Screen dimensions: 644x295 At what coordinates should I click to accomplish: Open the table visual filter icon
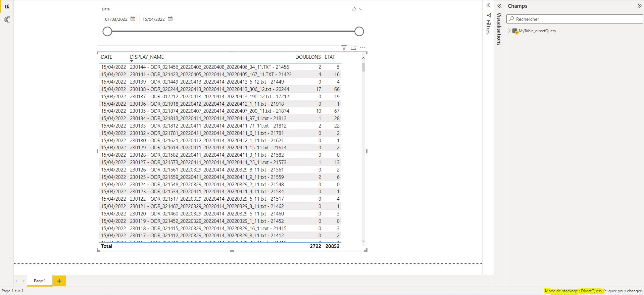[344, 48]
